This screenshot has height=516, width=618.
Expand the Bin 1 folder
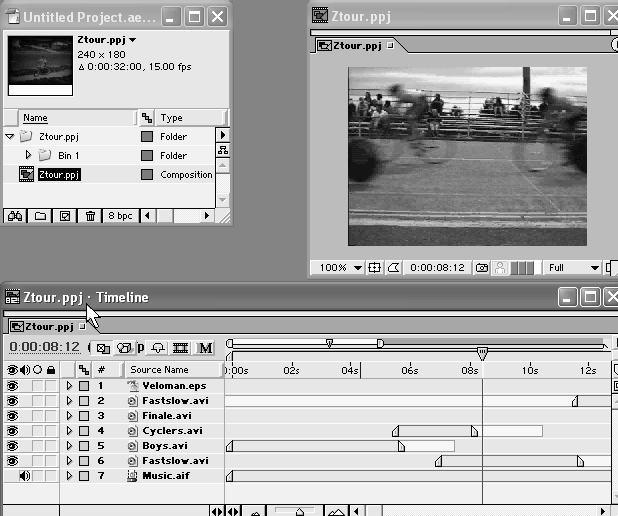[29, 155]
